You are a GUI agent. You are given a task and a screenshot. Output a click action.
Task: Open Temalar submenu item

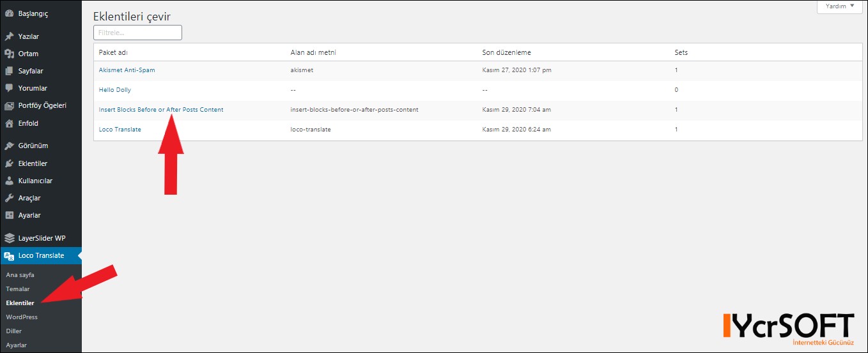pyautogui.click(x=18, y=289)
